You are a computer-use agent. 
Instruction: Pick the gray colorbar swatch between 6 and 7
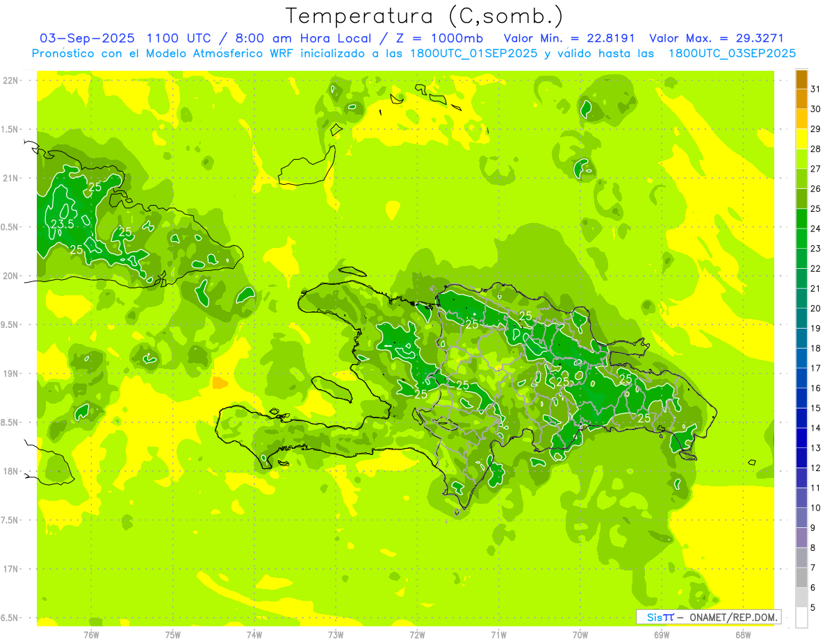801,577
